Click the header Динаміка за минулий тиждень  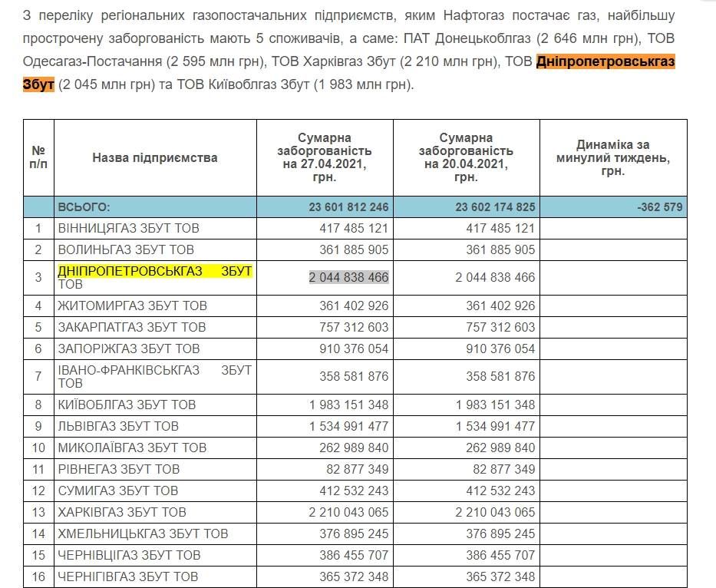(611, 150)
